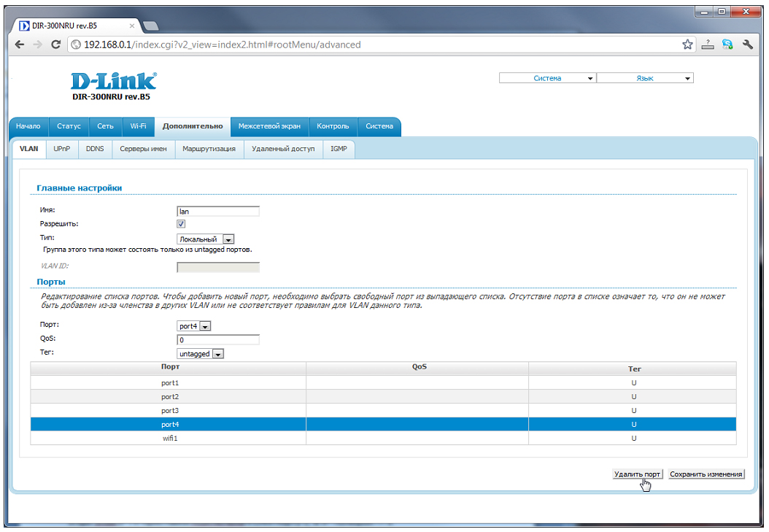
Task: Click Сохранить изменения button
Action: click(706, 474)
